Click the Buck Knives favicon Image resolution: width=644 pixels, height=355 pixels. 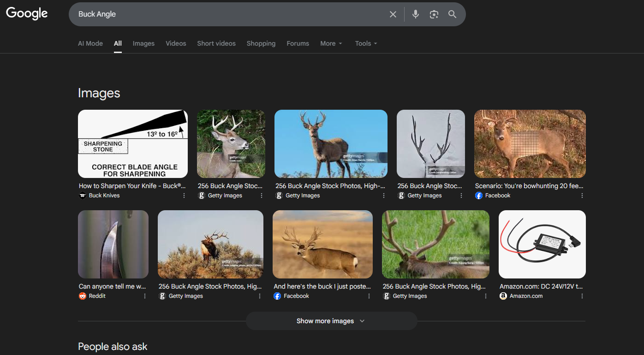coord(83,195)
